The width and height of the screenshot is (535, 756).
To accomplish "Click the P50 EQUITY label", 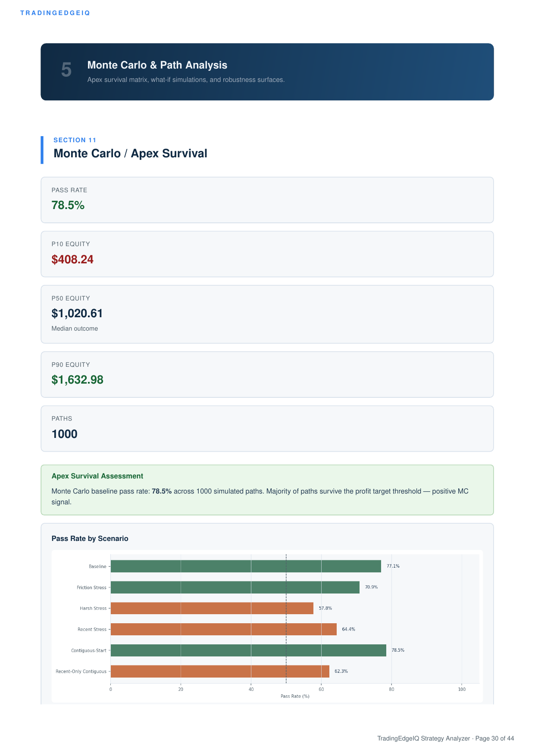I will pos(71,298).
